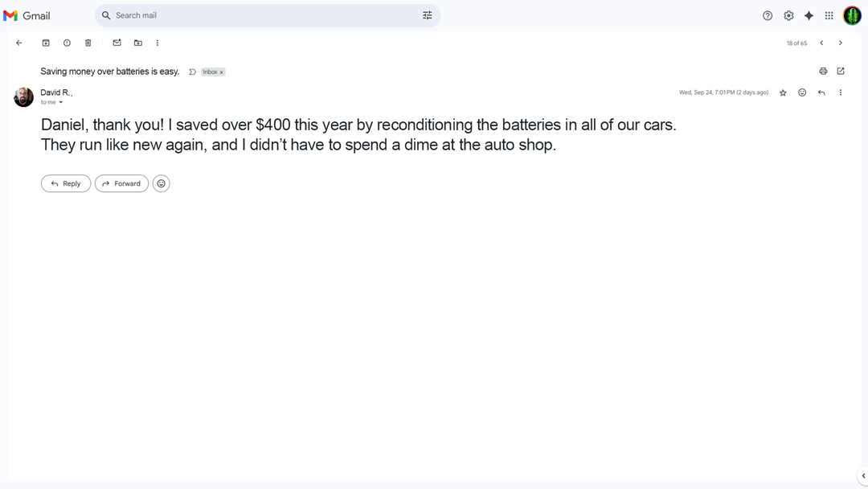This screenshot has width=868, height=489.
Task: Open more options for this message
Action: [841, 92]
